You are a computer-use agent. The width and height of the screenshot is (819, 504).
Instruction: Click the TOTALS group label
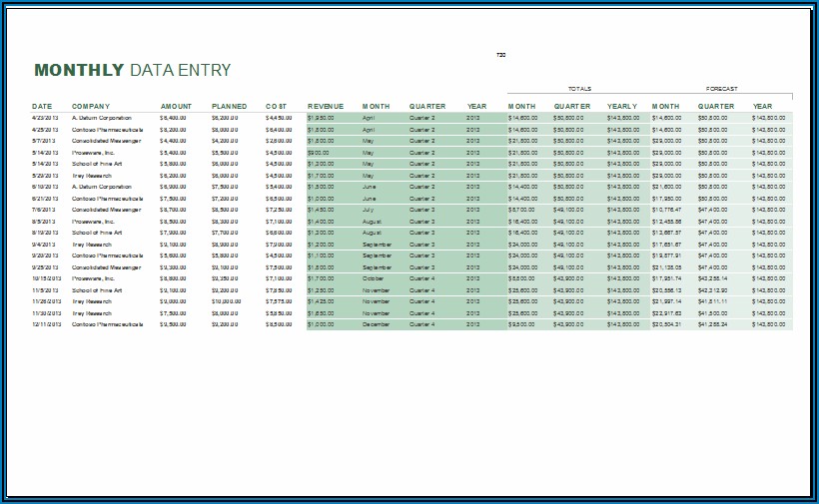[579, 89]
